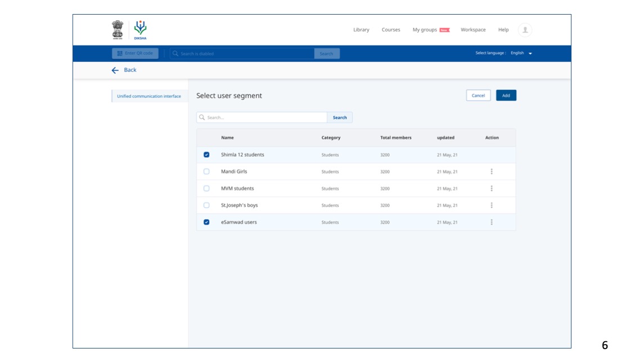Screen dimensions: 644x362
Task: Click the Back arrow
Action: coord(114,70)
